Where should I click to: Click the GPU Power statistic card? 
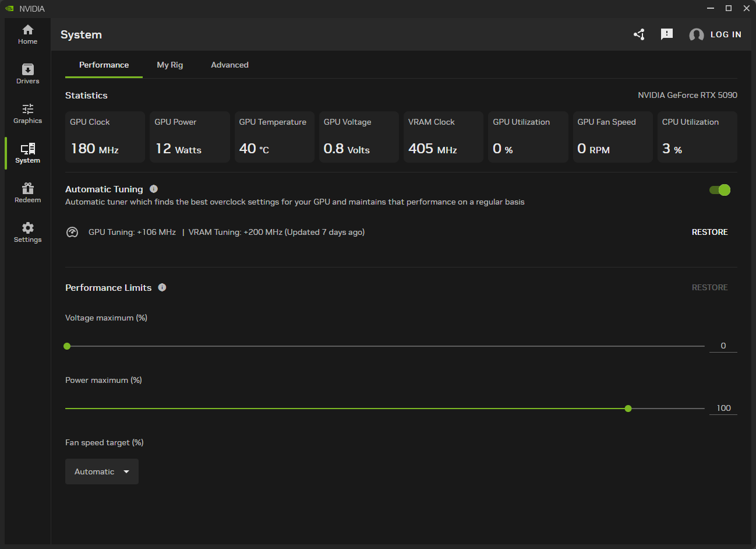(x=190, y=137)
